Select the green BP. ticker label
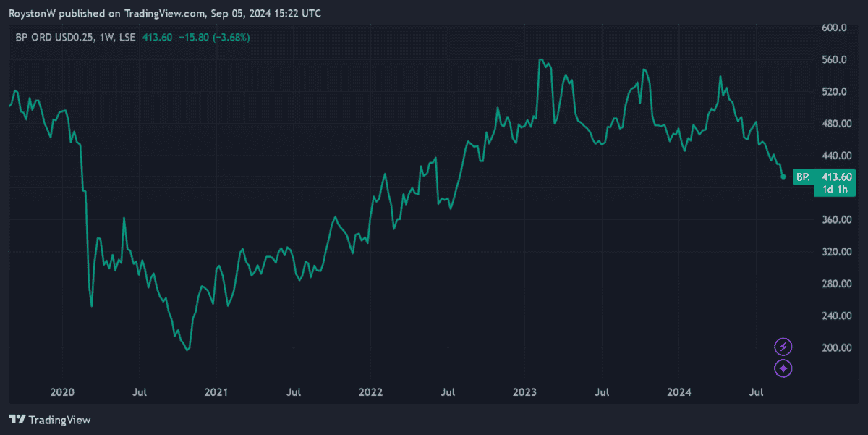 tap(802, 177)
